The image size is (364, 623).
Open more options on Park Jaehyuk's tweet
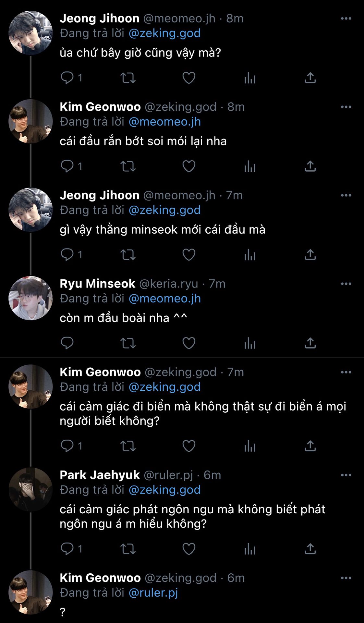pos(346,475)
